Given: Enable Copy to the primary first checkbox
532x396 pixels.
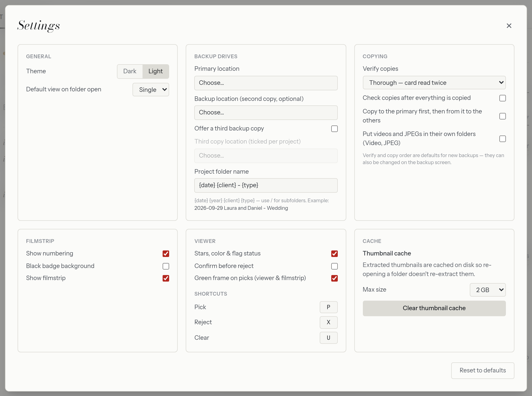Looking at the screenshot, I should click(502, 116).
